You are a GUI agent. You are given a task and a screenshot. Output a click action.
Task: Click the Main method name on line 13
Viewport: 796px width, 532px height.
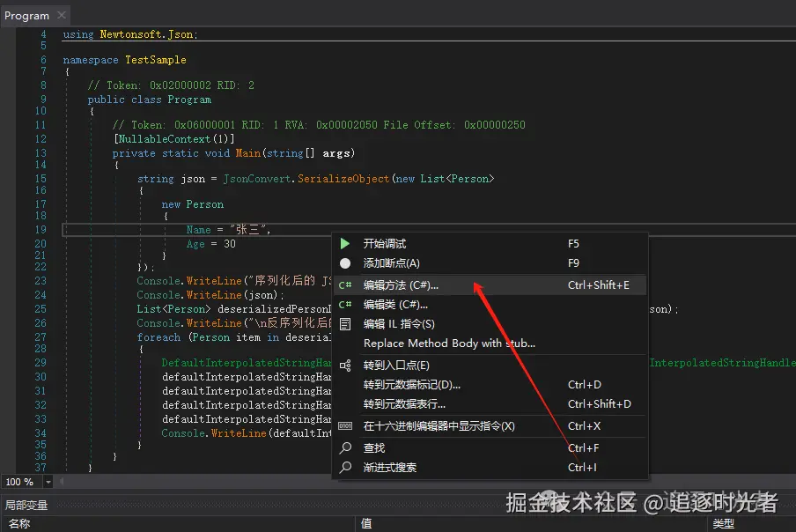tap(247, 153)
